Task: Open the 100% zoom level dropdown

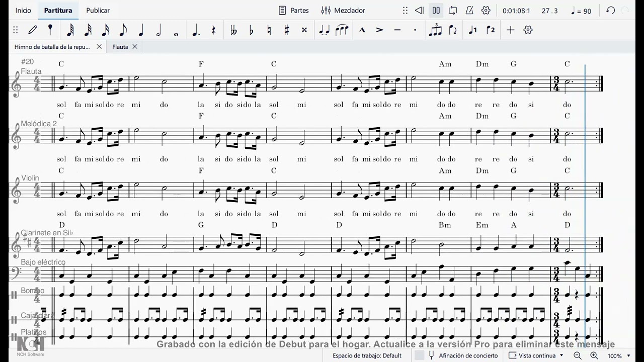Action: coord(619,355)
